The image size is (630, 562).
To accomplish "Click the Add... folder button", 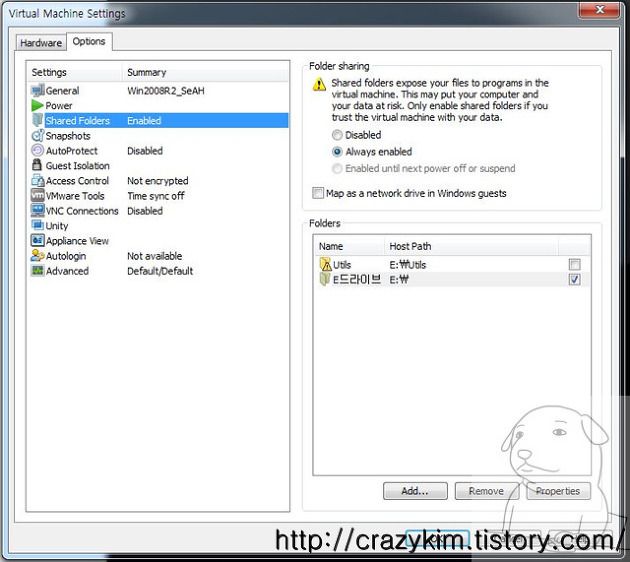I will click(415, 491).
